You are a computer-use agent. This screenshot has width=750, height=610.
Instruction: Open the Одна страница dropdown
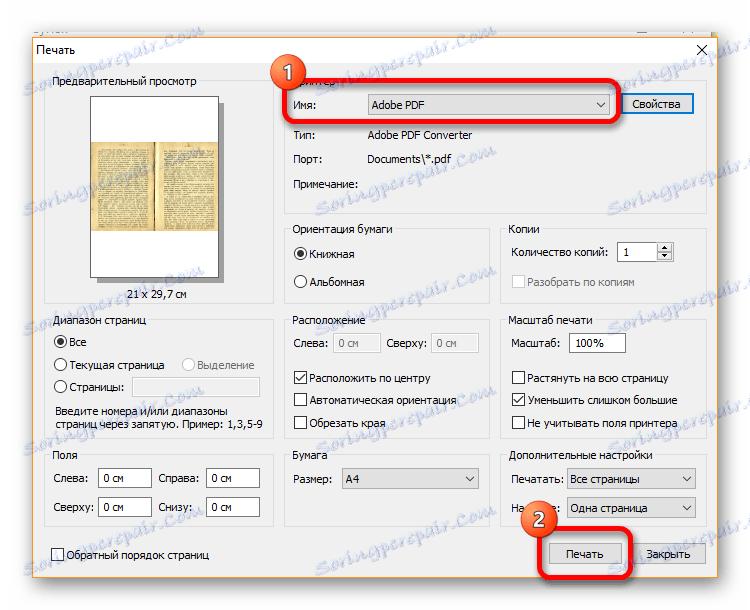coord(631,508)
